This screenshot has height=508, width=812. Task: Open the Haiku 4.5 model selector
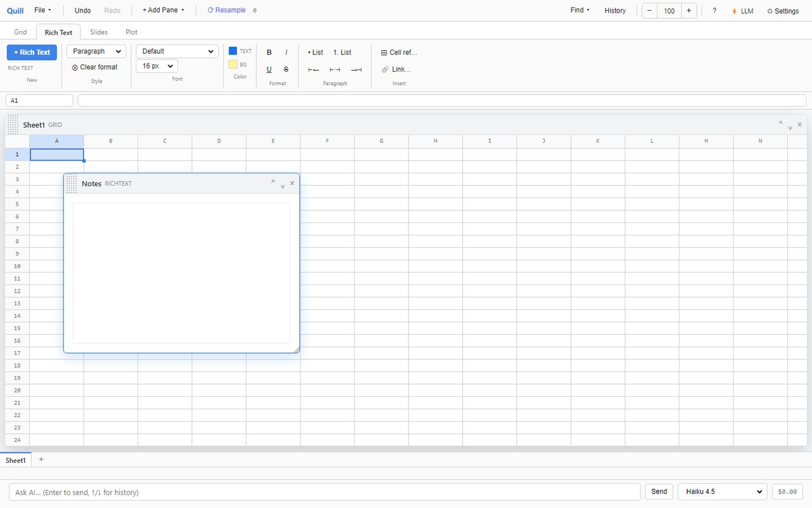[723, 491]
